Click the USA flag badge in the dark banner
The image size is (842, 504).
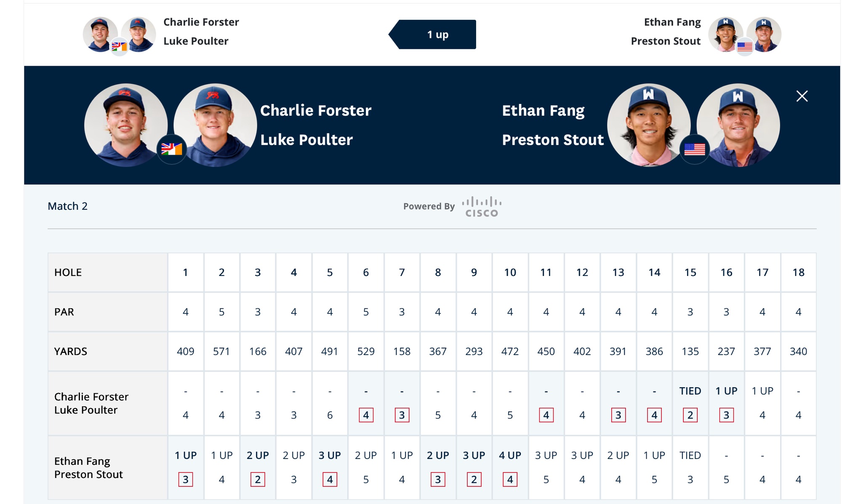pos(694,149)
